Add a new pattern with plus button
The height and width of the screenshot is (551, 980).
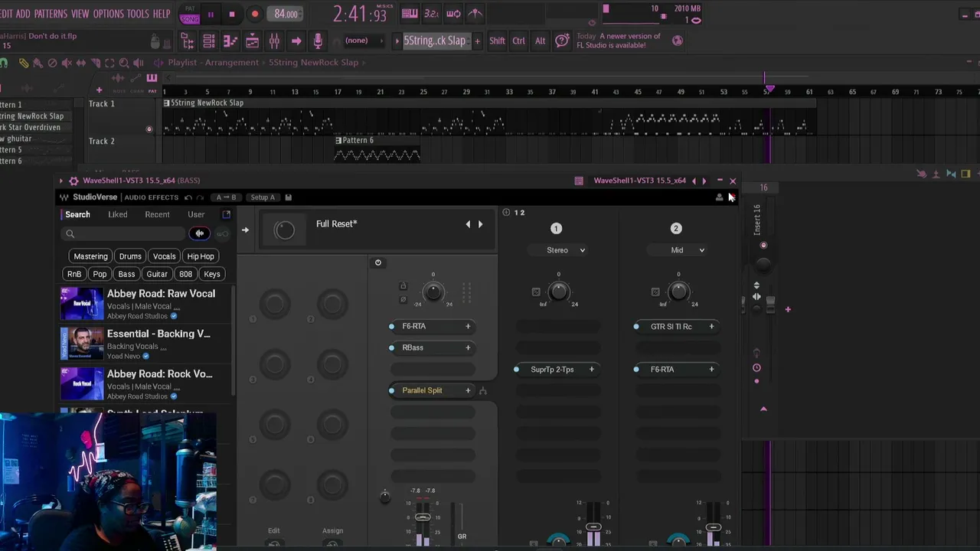pos(477,41)
